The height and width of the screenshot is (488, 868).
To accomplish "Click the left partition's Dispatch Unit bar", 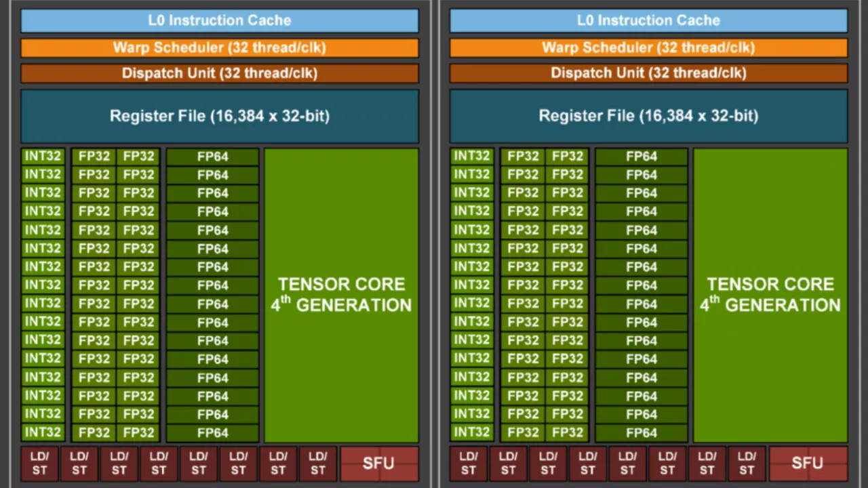I will [220, 73].
